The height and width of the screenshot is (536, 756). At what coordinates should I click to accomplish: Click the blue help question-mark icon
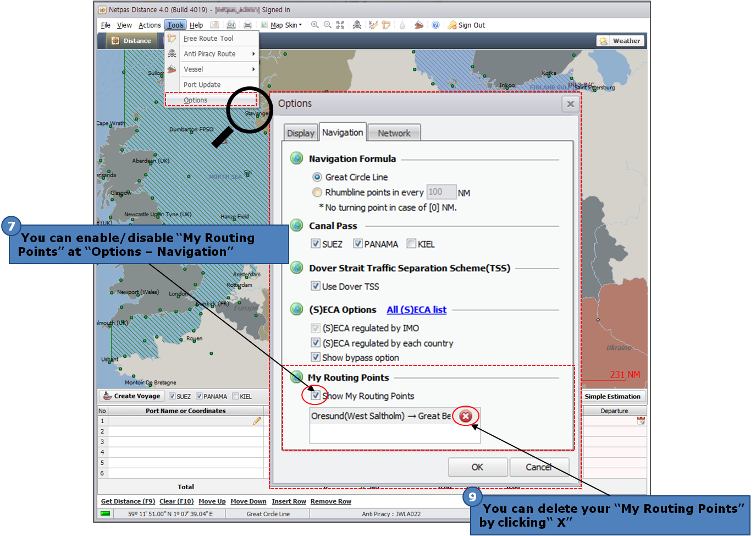[435, 25]
